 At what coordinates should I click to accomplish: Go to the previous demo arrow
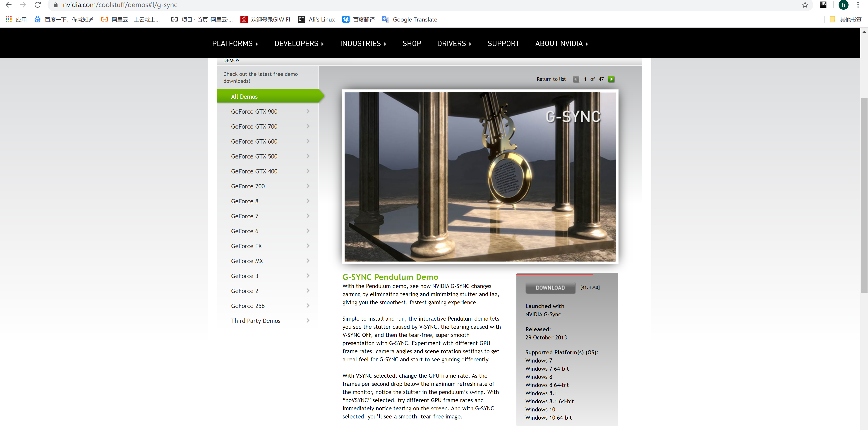click(x=575, y=79)
